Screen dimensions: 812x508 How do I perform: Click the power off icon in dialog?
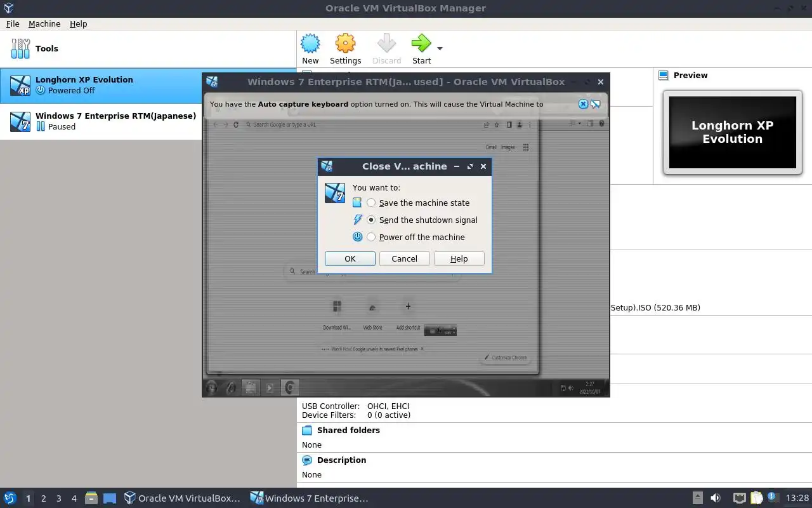coord(357,237)
